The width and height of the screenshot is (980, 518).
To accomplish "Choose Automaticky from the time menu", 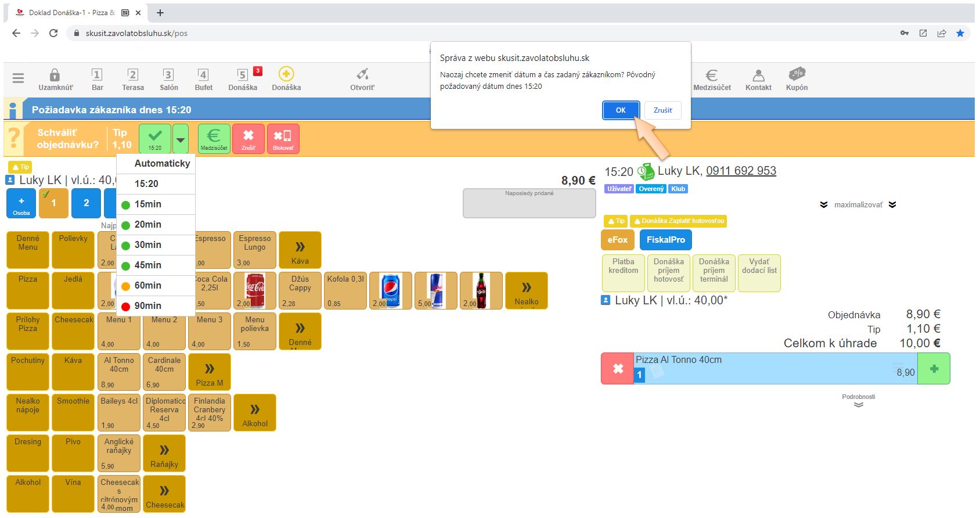I will (x=162, y=164).
